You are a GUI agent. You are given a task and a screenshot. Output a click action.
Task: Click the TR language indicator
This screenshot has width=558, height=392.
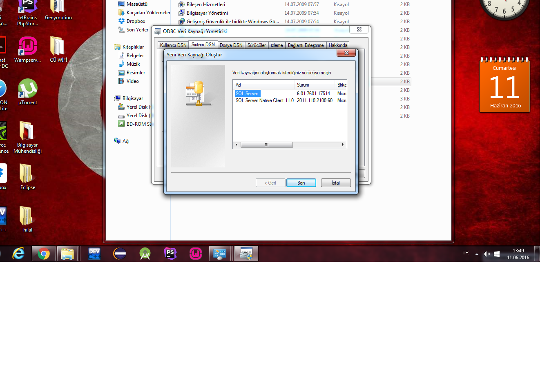(x=466, y=253)
